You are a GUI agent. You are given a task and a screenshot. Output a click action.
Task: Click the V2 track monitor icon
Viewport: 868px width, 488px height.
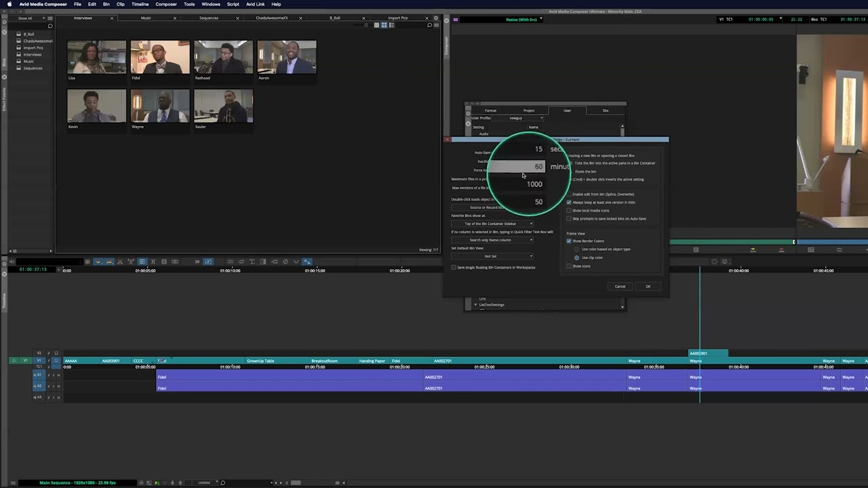click(56, 353)
